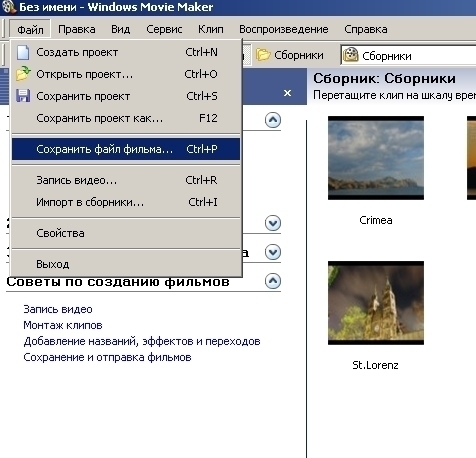Click the Открыть проект folder icon
This screenshot has width=476, height=458.
tap(23, 74)
